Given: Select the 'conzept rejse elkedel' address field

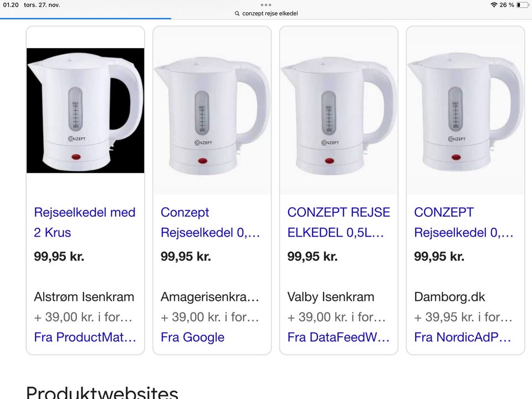Looking at the screenshot, I should click(266, 13).
